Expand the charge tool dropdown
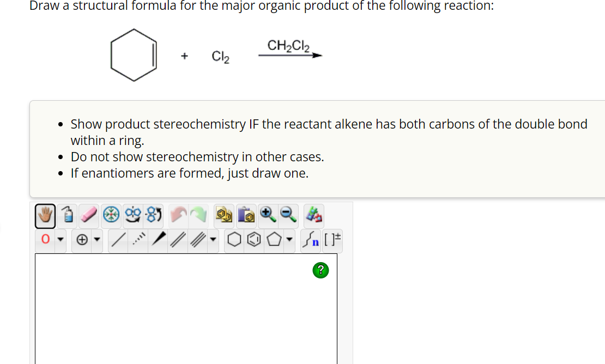605x364 pixels. click(x=96, y=240)
